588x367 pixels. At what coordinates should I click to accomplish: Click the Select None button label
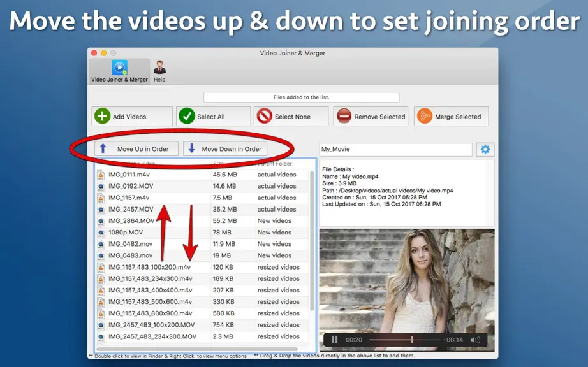293,117
